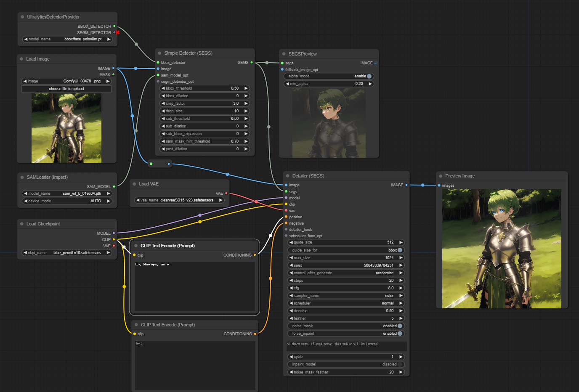Click the choose file to upload button
This screenshot has width=579, height=392.
point(66,89)
